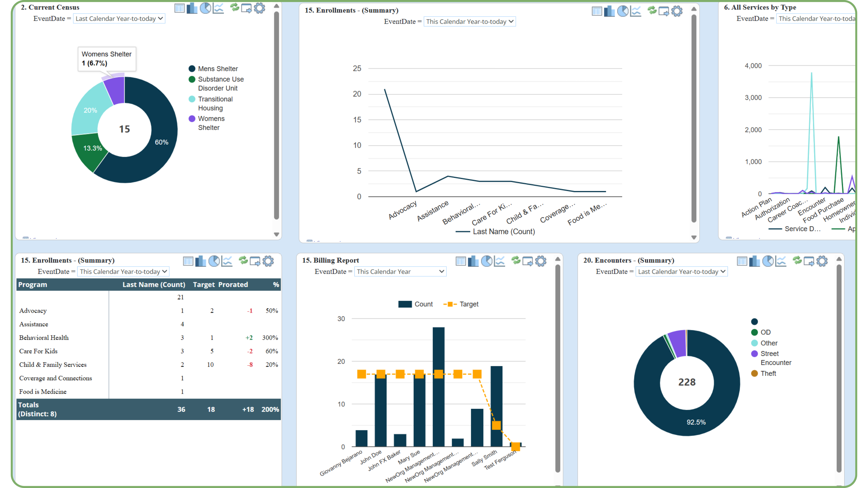
Task: Switch Current Census widget to table view
Action: [x=179, y=8]
